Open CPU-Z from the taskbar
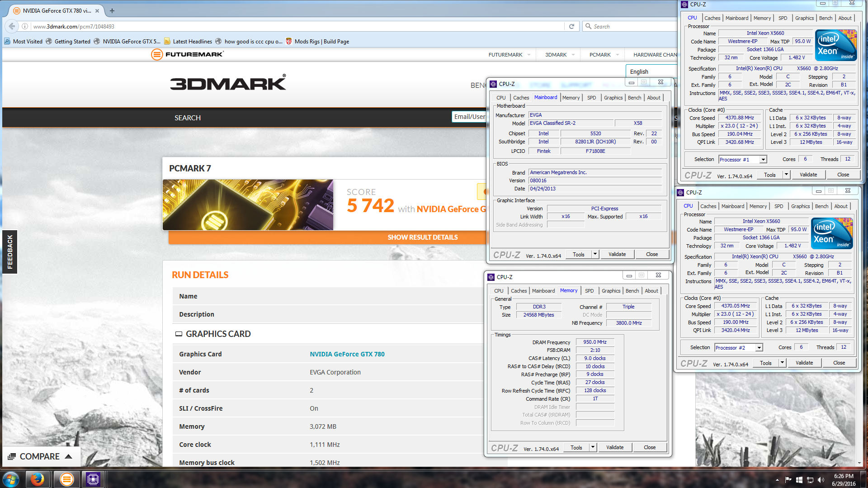 coord(93,479)
